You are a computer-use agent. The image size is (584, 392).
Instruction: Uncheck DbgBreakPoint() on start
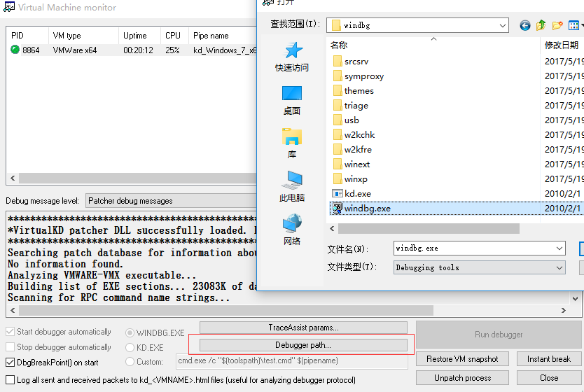(x=11, y=362)
